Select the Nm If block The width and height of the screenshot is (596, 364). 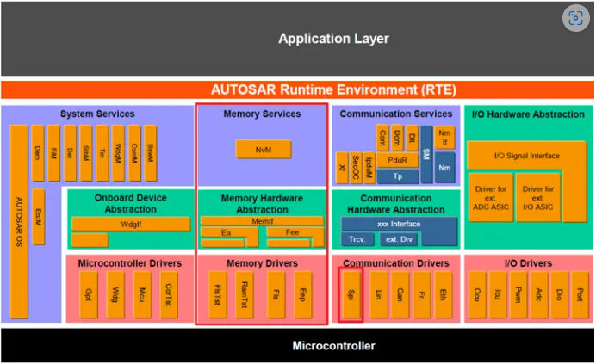tap(444, 138)
